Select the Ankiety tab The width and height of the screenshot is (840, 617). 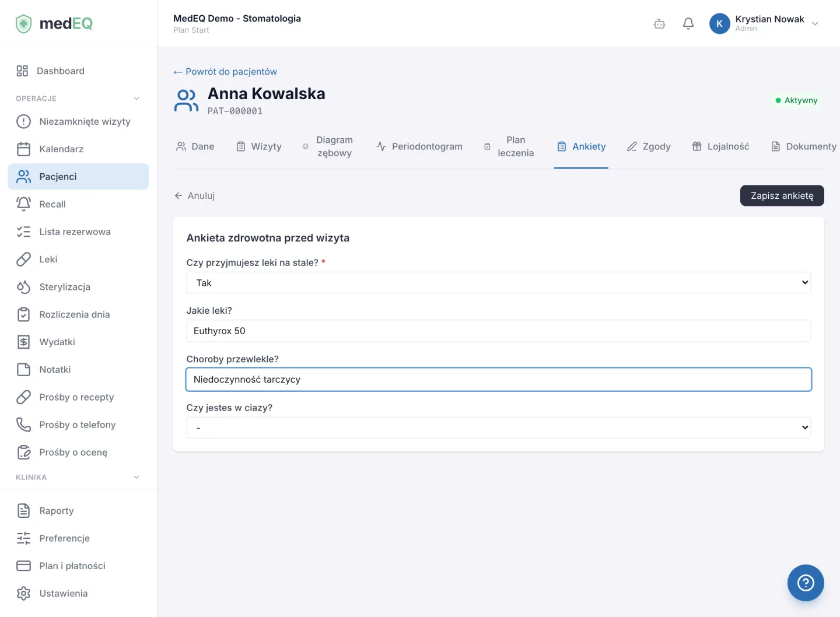(x=581, y=146)
